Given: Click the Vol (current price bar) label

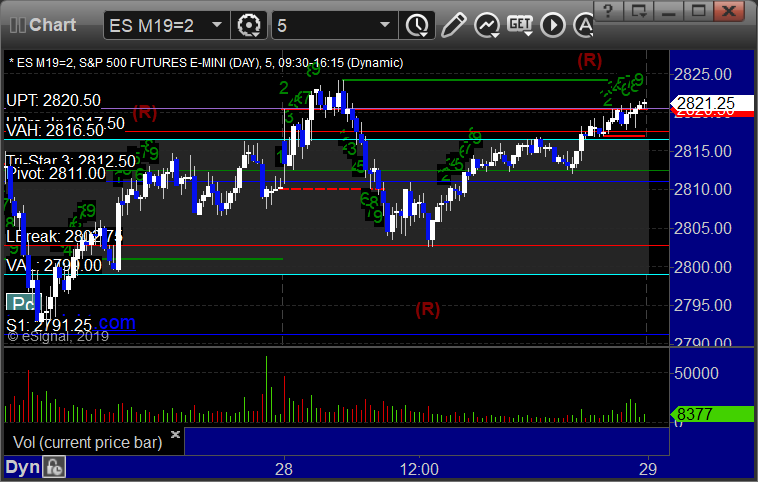Looking at the screenshot, I should (86, 441).
